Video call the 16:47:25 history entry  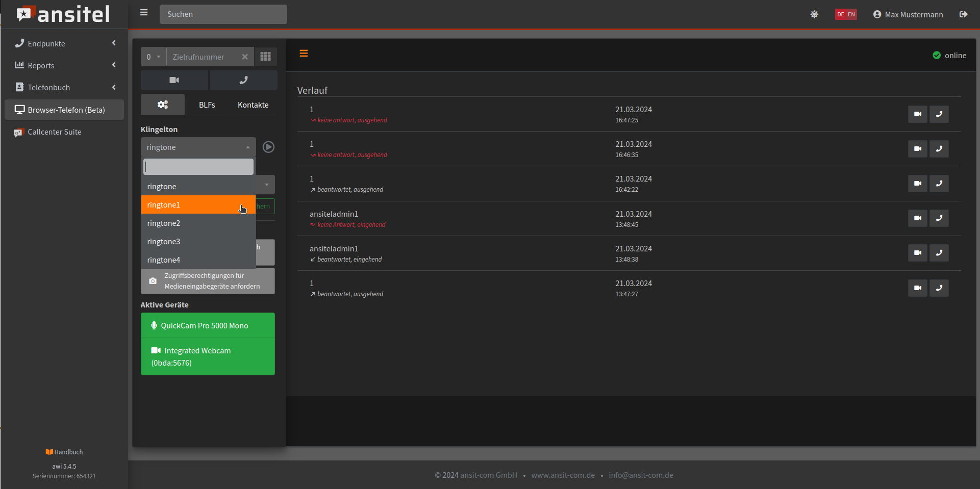917,114
